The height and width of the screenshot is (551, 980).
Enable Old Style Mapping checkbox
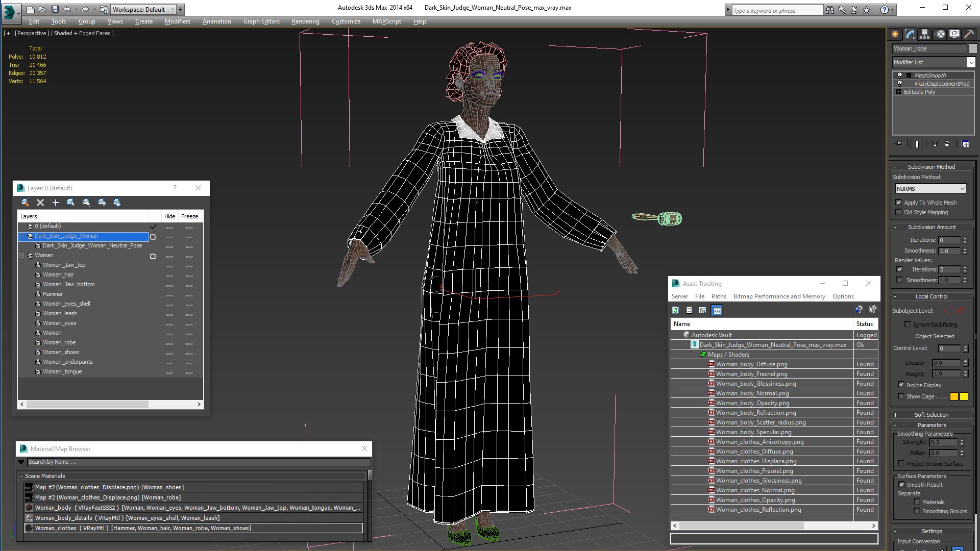(x=899, y=212)
